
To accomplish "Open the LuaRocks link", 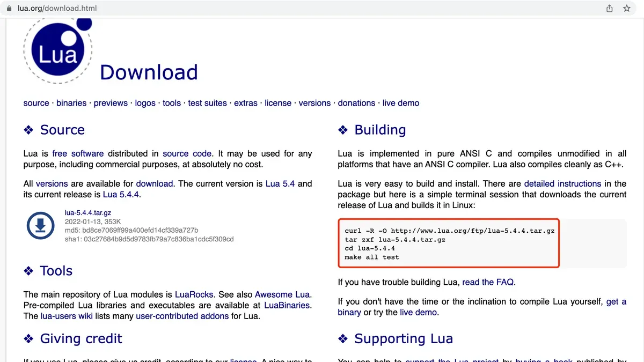I will click(194, 294).
